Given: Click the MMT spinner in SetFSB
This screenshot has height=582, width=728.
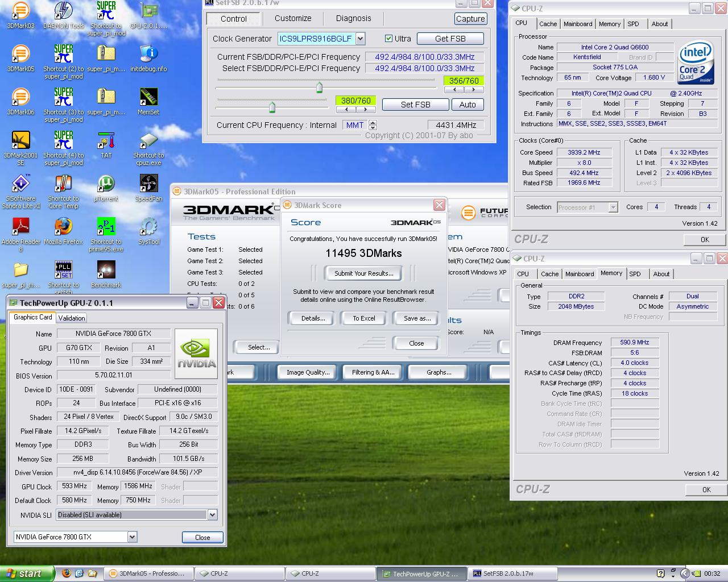Looking at the screenshot, I should click(373, 125).
